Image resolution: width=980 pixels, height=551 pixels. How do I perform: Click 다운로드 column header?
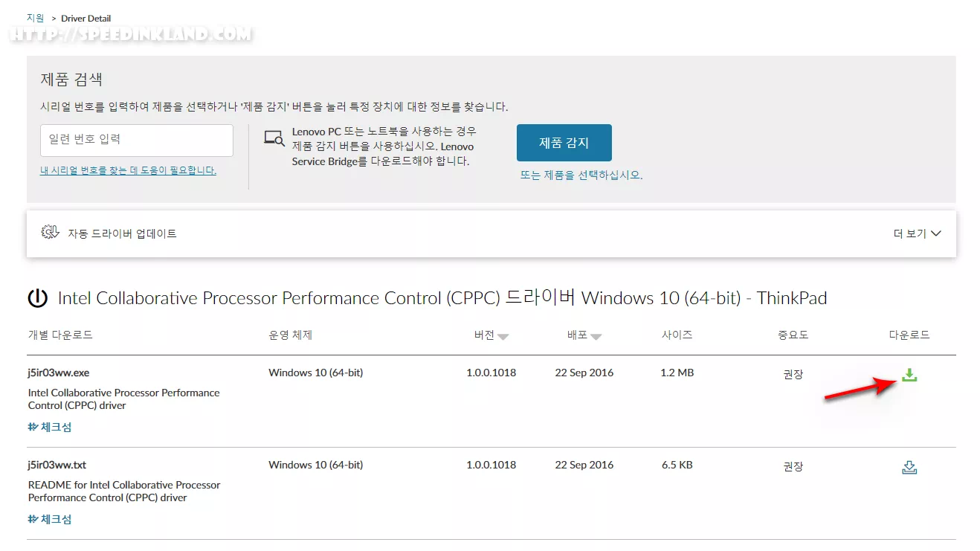909,335
